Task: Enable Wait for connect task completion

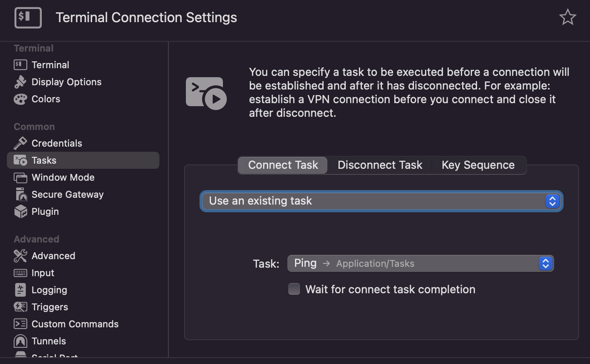Action: [294, 289]
